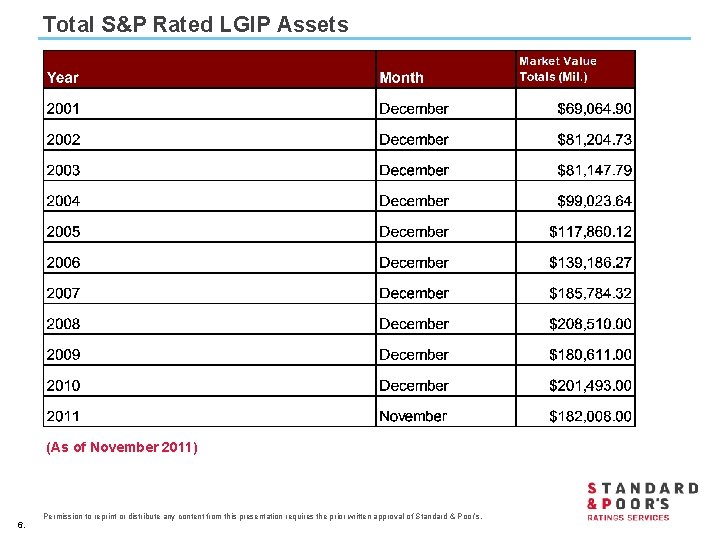The height and width of the screenshot is (540, 720).
Task: Click the 2001 year cell
Action: tap(63, 109)
